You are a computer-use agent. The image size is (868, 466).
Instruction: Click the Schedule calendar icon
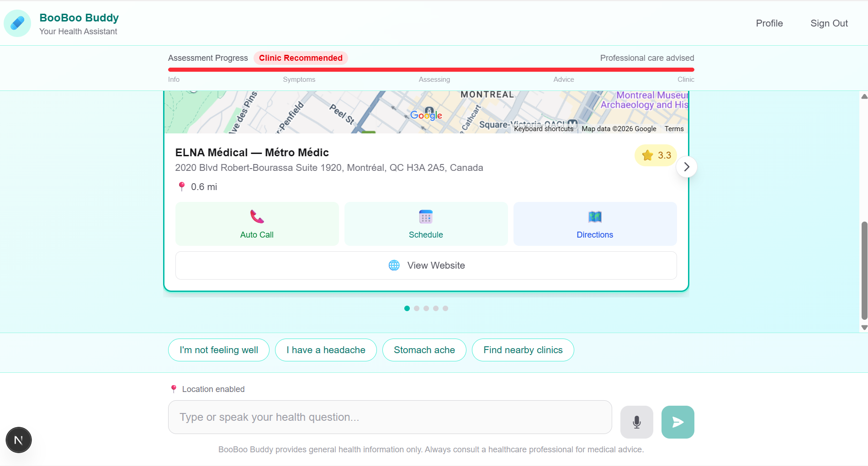tap(426, 217)
